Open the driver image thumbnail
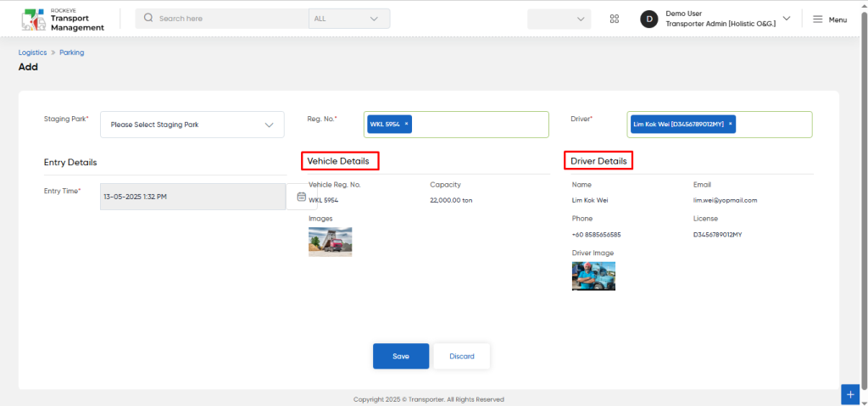The height and width of the screenshot is (406, 868). pyautogui.click(x=593, y=275)
